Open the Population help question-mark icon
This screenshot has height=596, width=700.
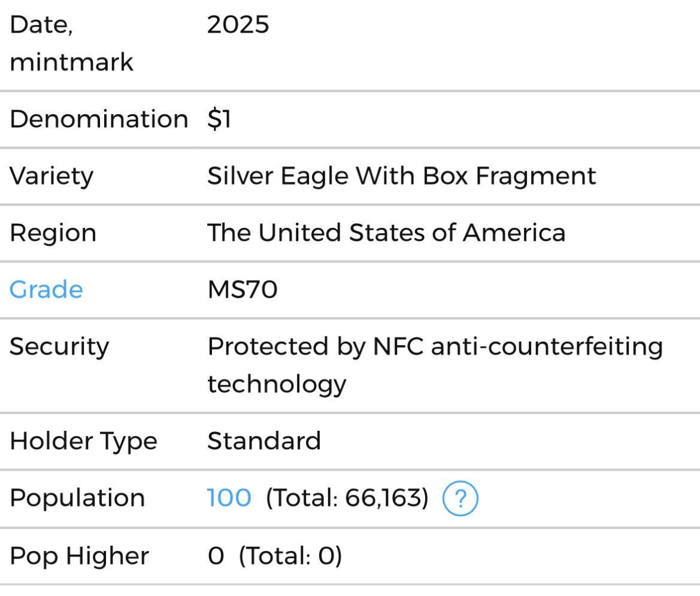(x=460, y=498)
